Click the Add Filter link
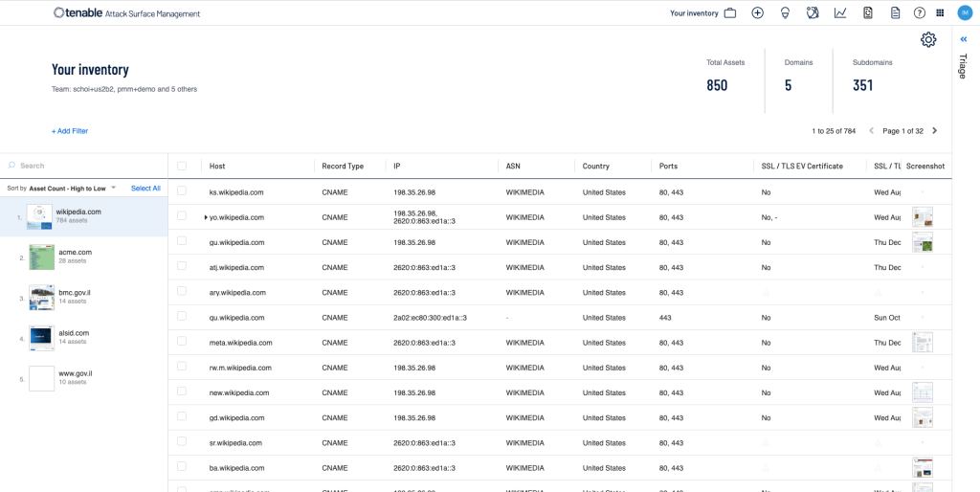Image resolution: width=980 pixels, height=492 pixels. 70,131
